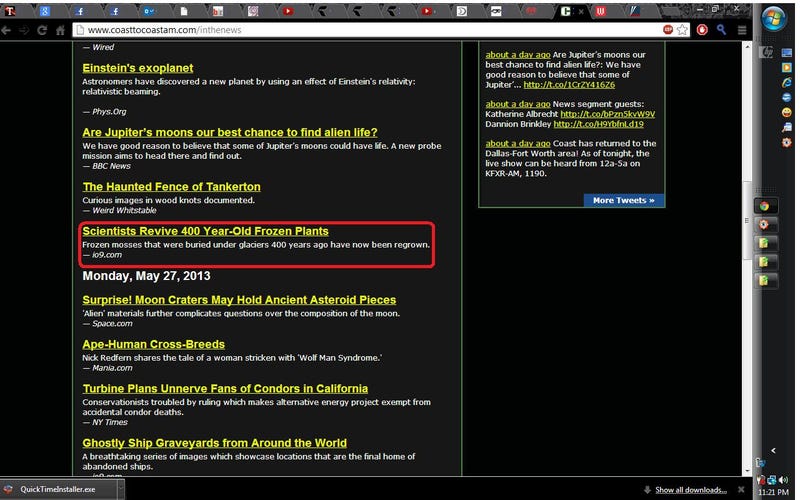
Task: Click the 'BBC News' source text
Action: [x=111, y=166]
